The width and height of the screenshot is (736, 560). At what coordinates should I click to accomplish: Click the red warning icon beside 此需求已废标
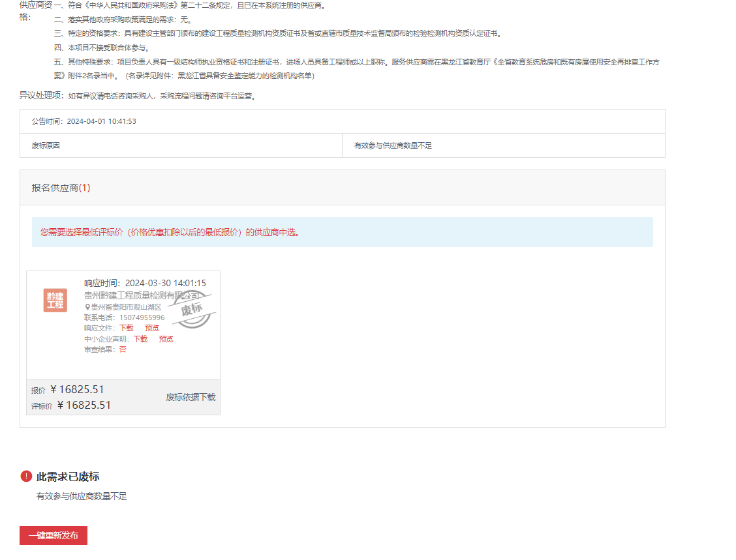pyautogui.click(x=26, y=477)
